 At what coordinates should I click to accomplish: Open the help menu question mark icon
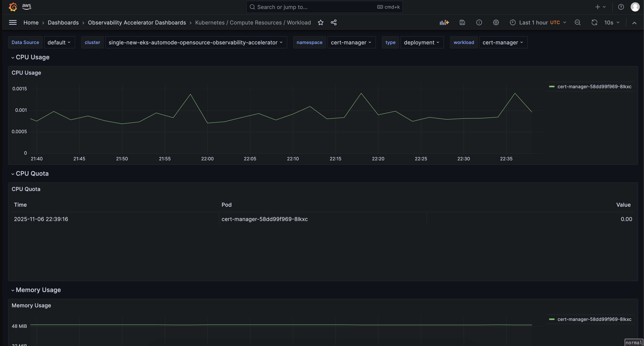pos(621,7)
